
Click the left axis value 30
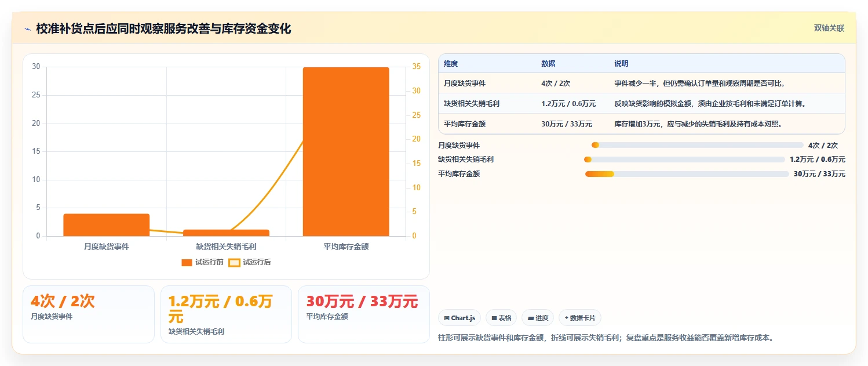pos(36,67)
